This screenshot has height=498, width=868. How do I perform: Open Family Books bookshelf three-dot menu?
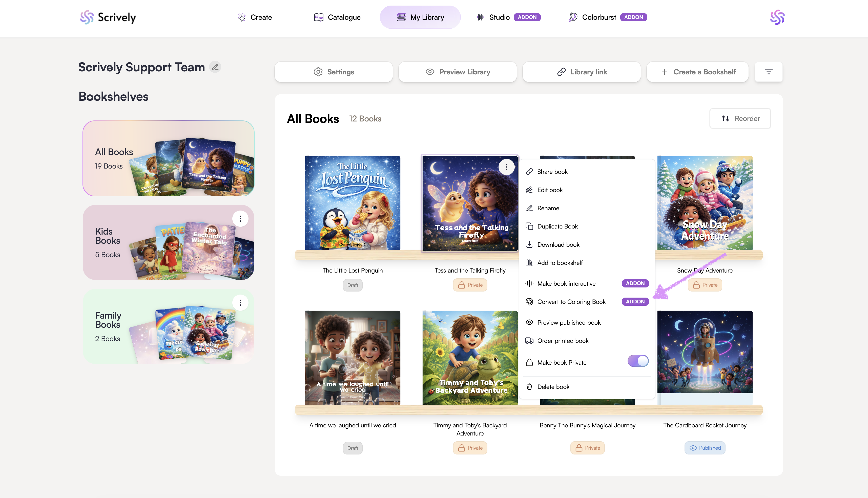pos(240,303)
